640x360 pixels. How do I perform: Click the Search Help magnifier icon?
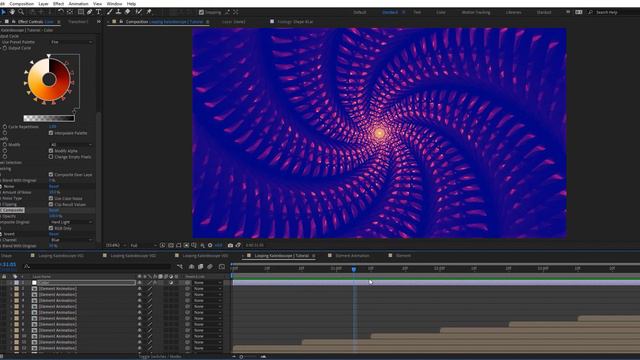[x=590, y=12]
